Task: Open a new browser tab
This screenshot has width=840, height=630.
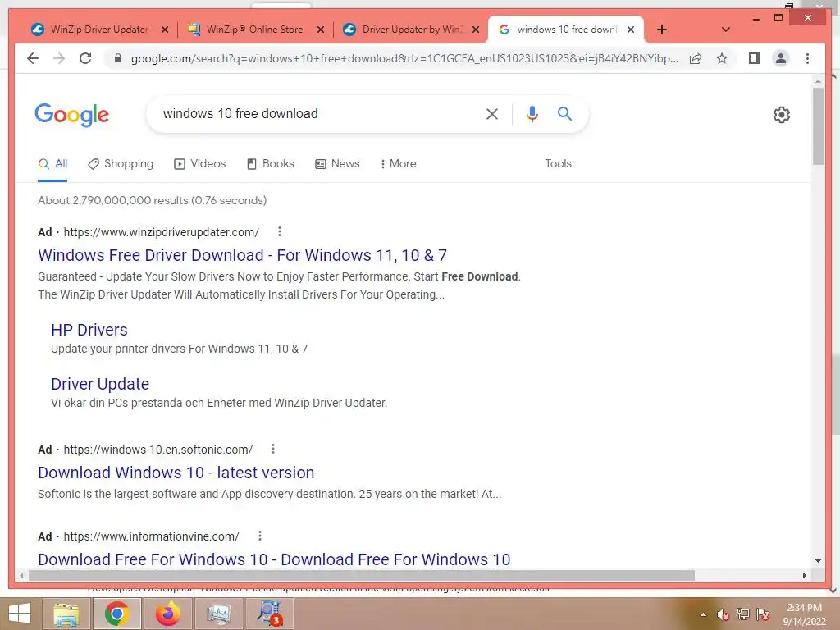Action: [x=662, y=30]
